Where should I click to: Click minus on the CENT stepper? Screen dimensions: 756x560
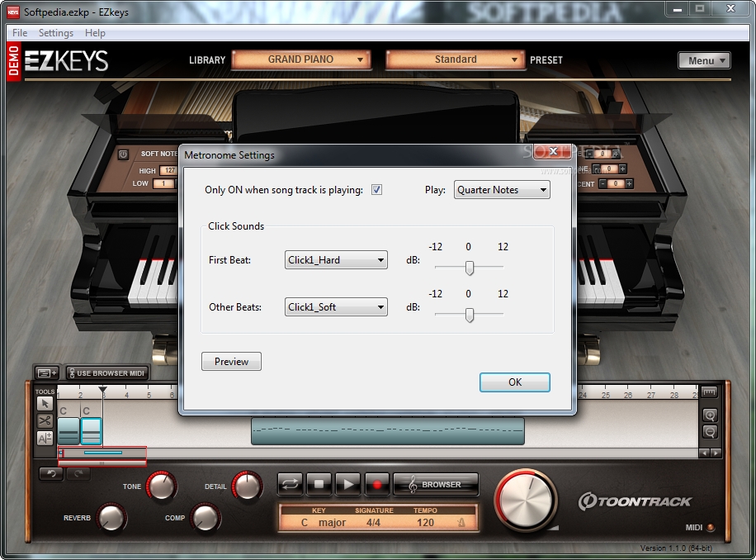pos(602,183)
